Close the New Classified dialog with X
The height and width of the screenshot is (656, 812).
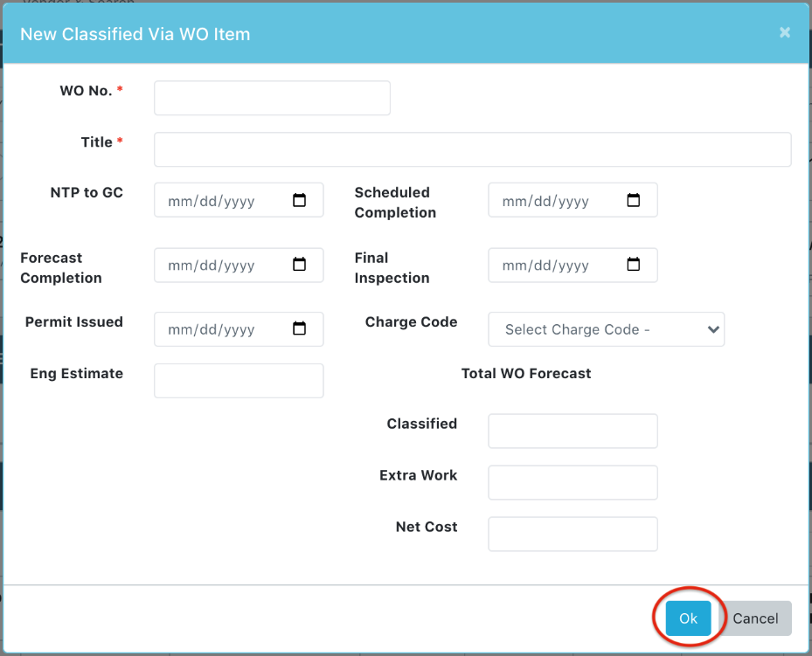click(785, 32)
